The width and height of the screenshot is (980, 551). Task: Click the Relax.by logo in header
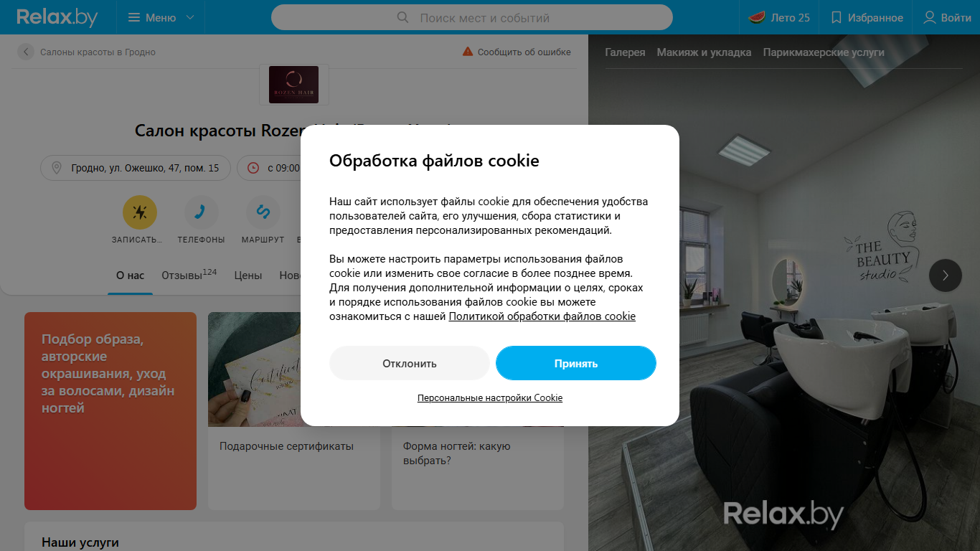point(57,17)
